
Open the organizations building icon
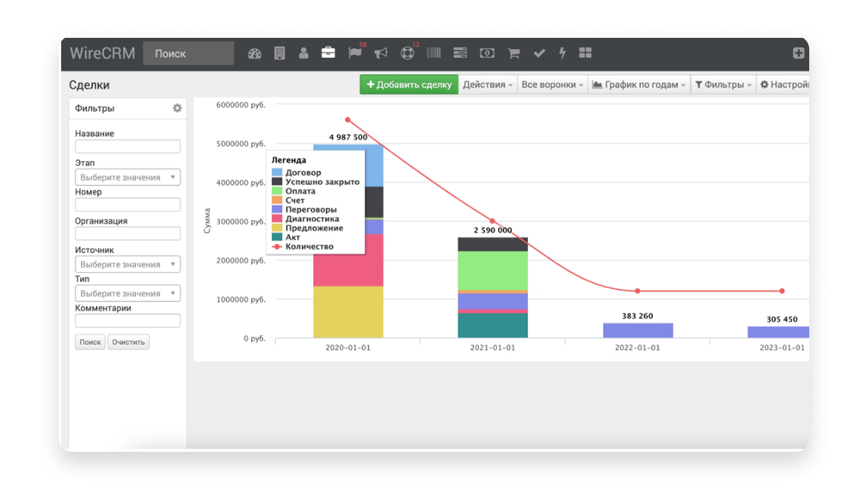(279, 53)
